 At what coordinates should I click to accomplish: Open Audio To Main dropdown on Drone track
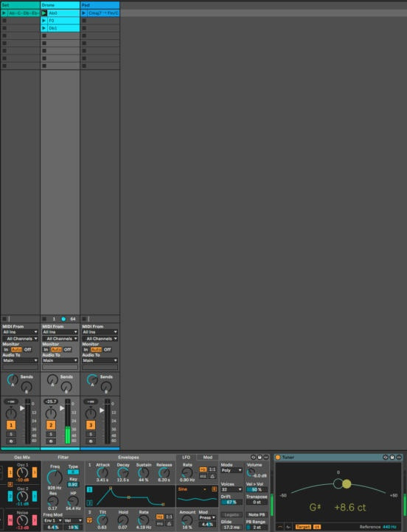point(60,360)
